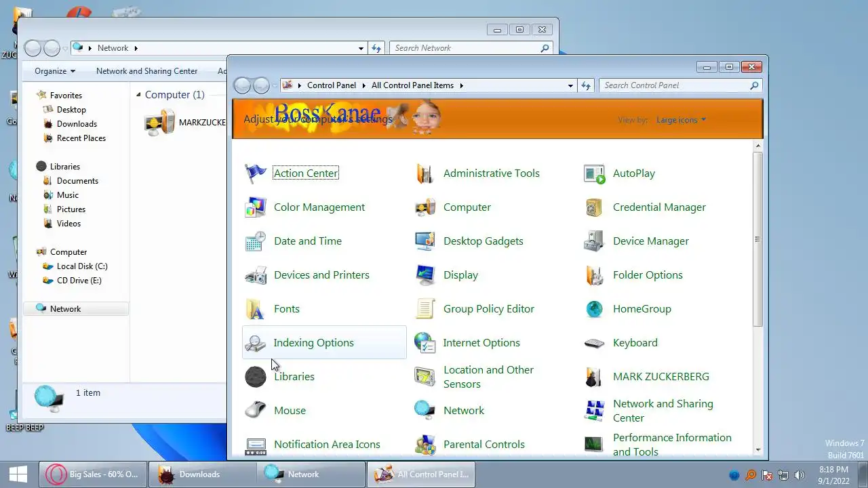The image size is (868, 488).
Task: Select Videos under Libraries
Action: coord(68,224)
